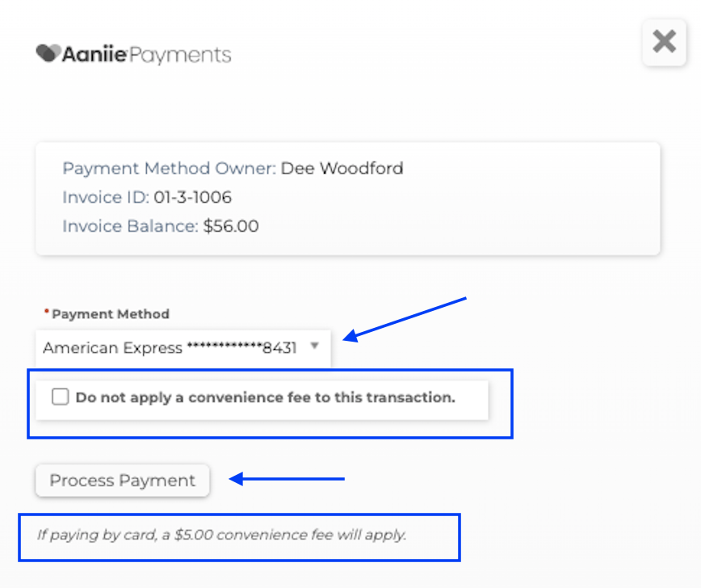The width and height of the screenshot is (701, 588).
Task: Click the red required asterisk
Action: click(x=47, y=313)
